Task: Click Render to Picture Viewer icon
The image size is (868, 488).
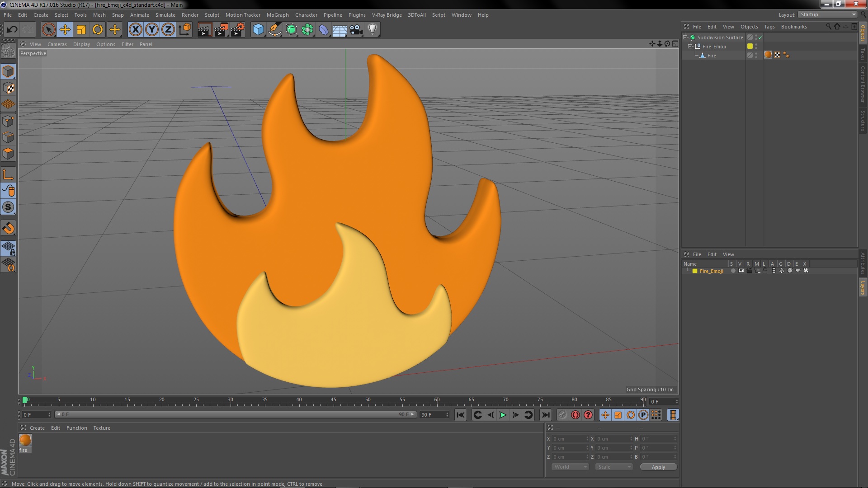Action: coord(221,30)
